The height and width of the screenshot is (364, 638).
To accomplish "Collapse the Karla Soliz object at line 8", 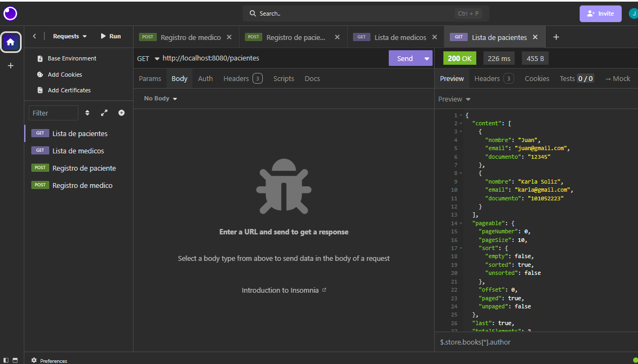I will pyautogui.click(x=461, y=173).
